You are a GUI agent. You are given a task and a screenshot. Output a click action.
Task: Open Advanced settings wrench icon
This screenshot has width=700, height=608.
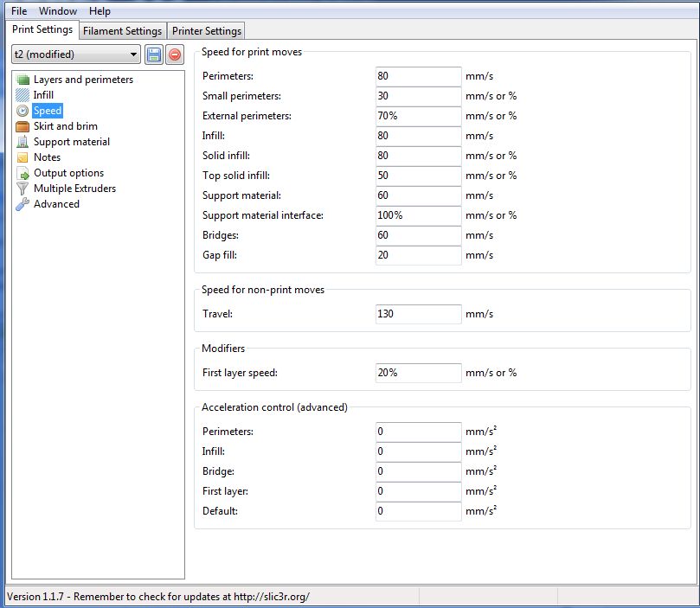tap(22, 204)
